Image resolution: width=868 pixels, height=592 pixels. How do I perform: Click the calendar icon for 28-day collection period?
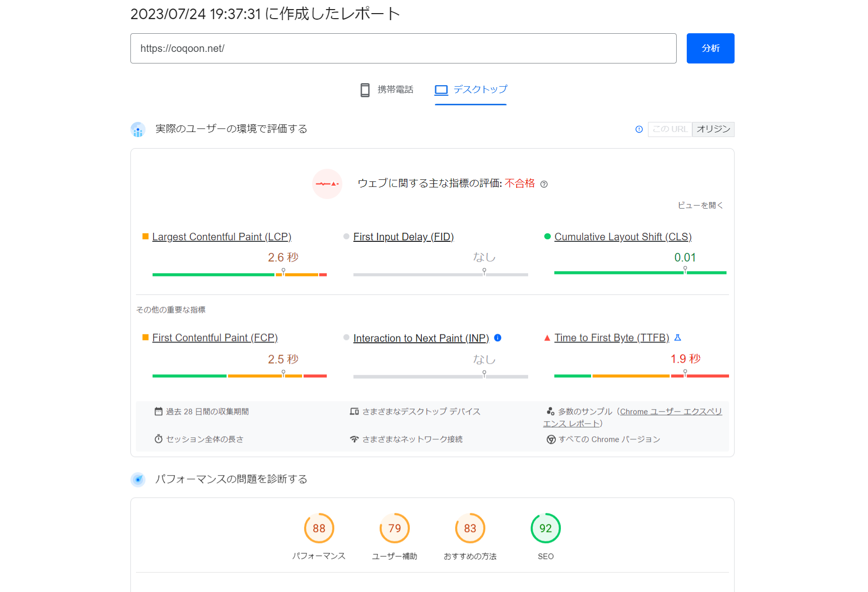[159, 411]
